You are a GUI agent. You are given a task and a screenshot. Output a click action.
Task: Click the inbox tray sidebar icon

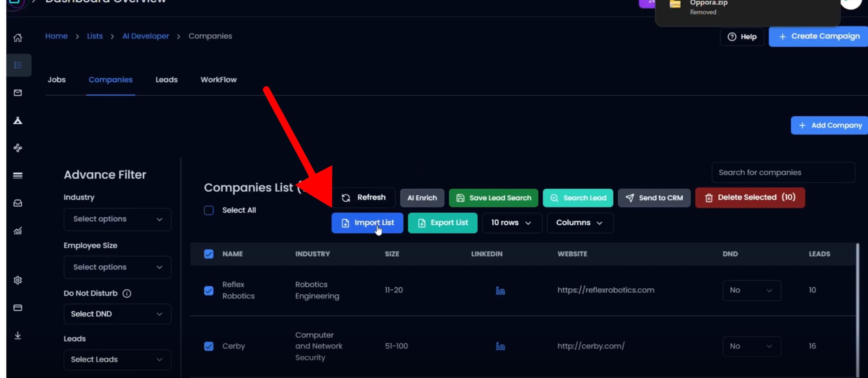(x=18, y=203)
